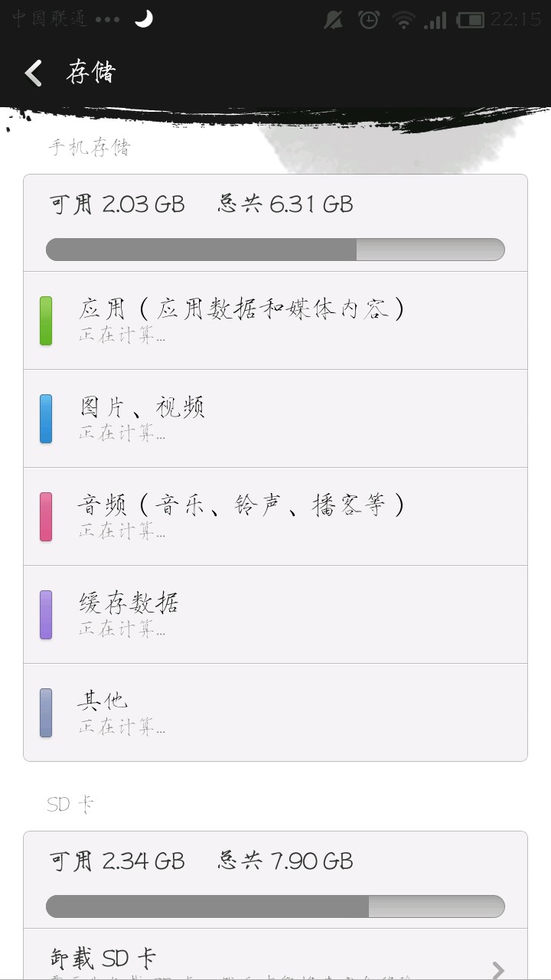Tap chevron next to 卸载 SD 卡

click(498, 969)
